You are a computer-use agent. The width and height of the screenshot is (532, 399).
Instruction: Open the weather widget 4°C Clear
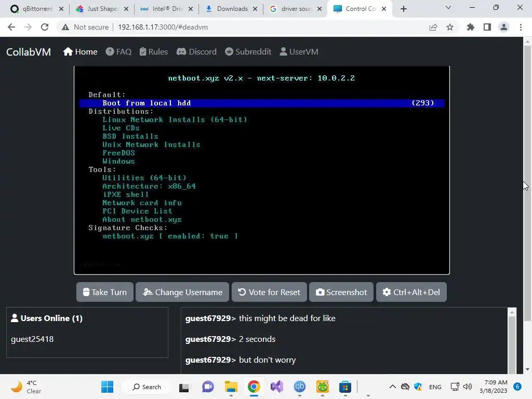click(26, 387)
